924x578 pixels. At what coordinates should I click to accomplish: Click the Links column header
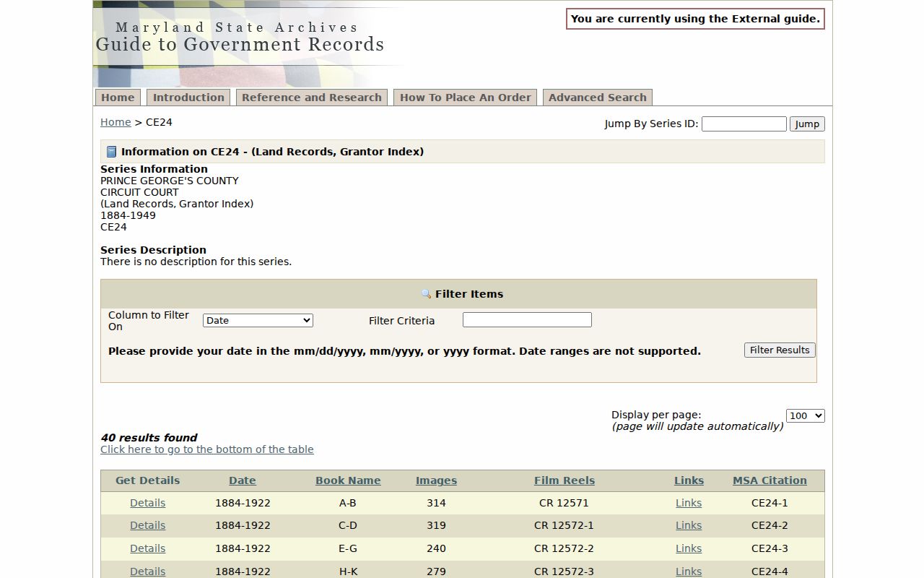click(689, 480)
